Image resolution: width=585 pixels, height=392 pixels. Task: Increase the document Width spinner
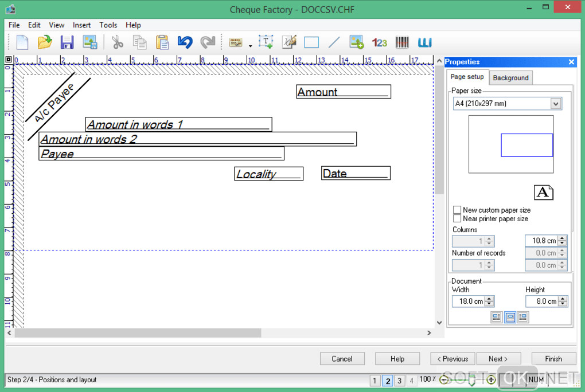(489, 299)
